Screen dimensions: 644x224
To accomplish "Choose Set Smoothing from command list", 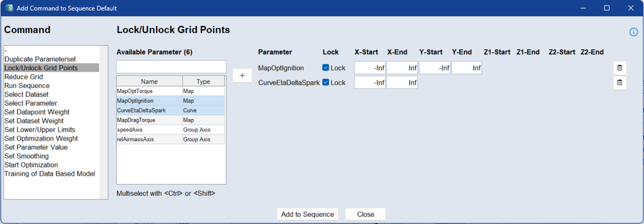I will point(26,156).
